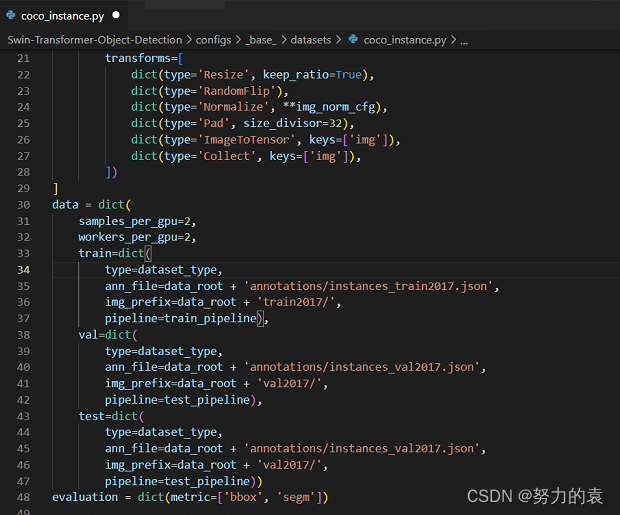
Task: Click line number 48 in gutter
Action: (23, 497)
